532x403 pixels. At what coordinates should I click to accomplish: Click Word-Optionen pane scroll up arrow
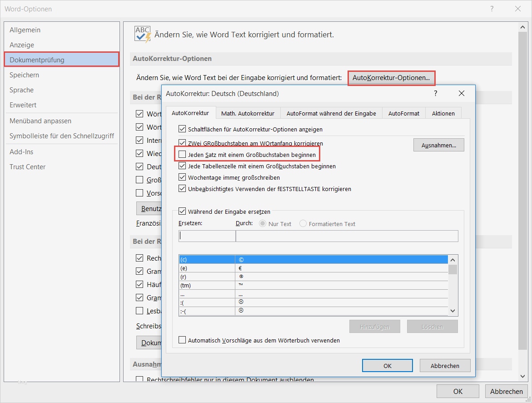pos(522,27)
